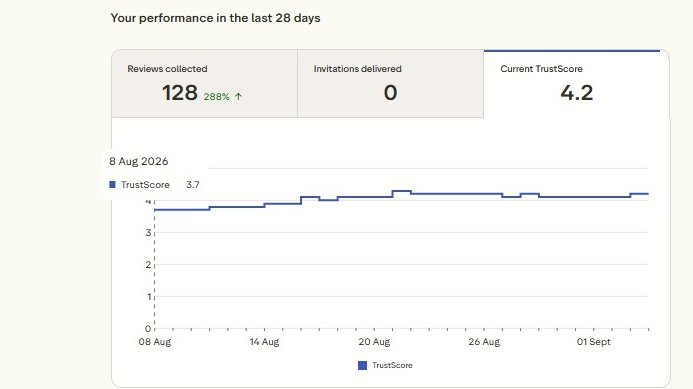Click the tooltip TrustScore blue square
Screen dimensions: 693x389
(x=112, y=184)
